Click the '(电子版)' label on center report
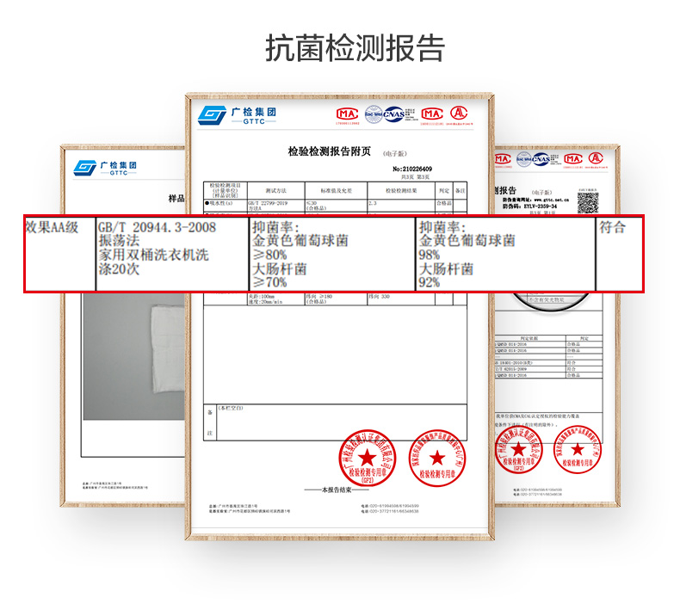The width and height of the screenshot is (680, 616). pos(394,153)
